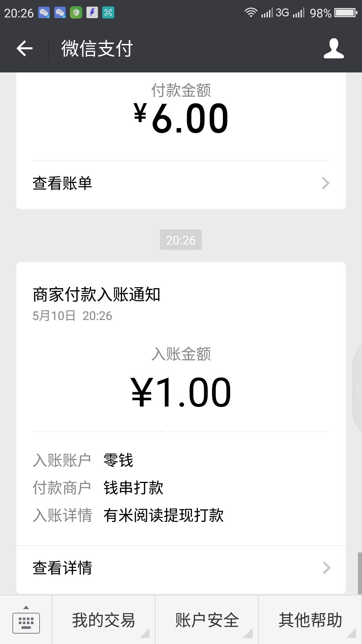Tap the 商家付款入账通知 message card title
This screenshot has height=644, width=362.
pyautogui.click(x=96, y=294)
